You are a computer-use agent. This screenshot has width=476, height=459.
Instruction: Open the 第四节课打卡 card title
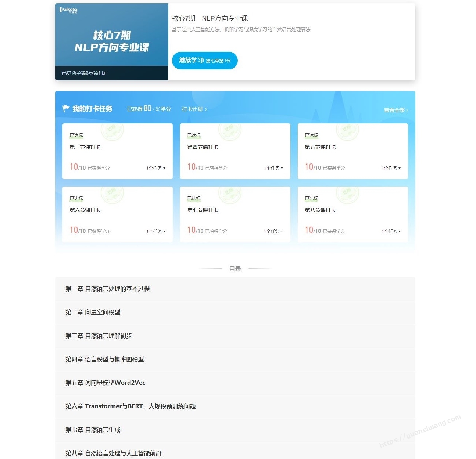[x=203, y=147]
